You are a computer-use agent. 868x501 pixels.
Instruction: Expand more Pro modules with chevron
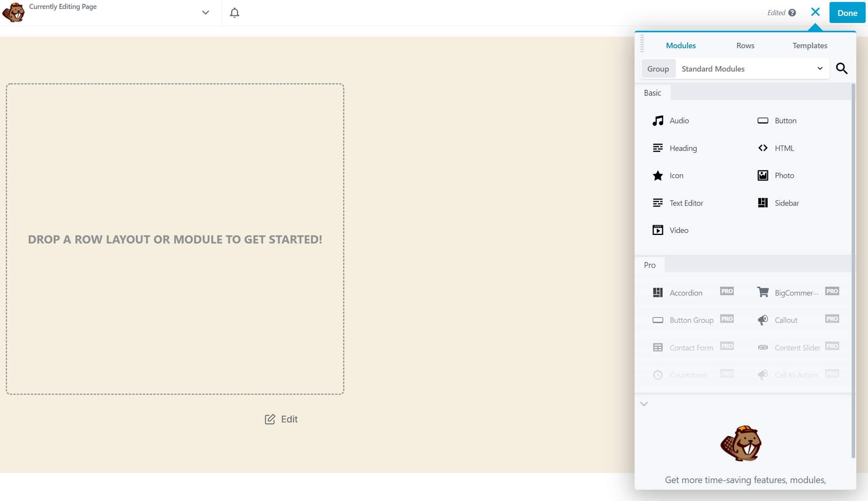pyautogui.click(x=644, y=404)
